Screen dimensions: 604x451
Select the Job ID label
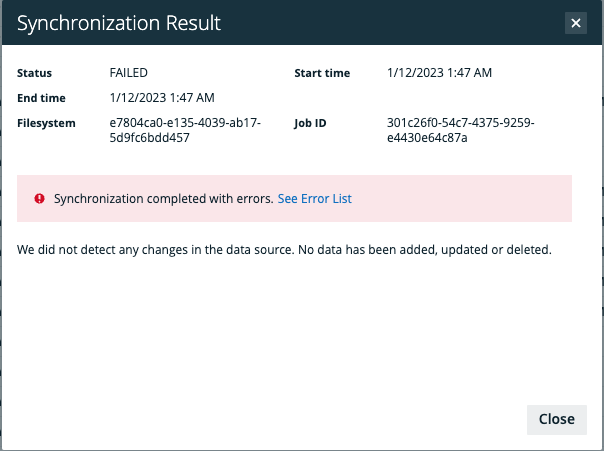tap(310, 123)
